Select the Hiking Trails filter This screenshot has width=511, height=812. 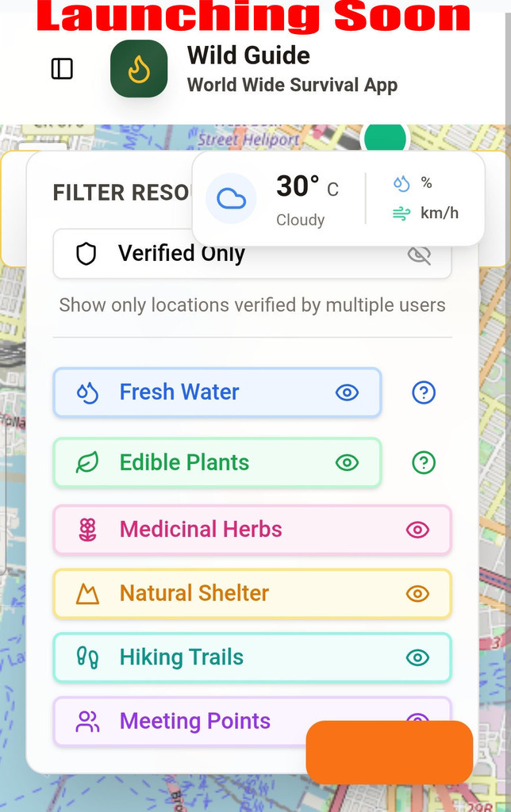tap(182, 657)
